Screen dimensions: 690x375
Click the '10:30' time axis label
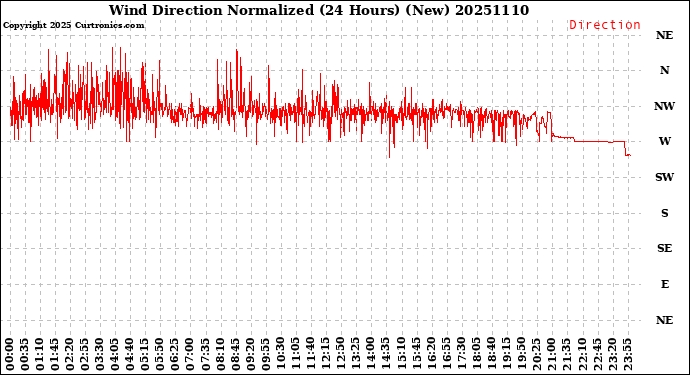280,354
